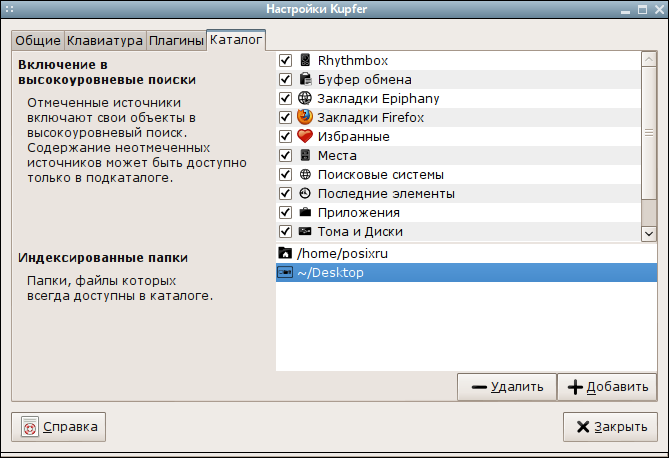Select the ~/Desktop folder row
669x458 pixels.
(x=466, y=272)
